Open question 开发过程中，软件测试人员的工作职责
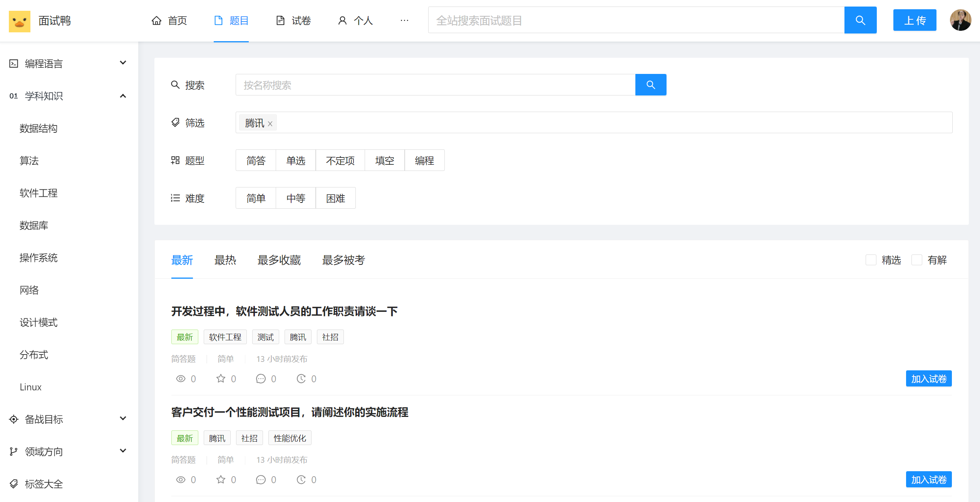 click(284, 311)
